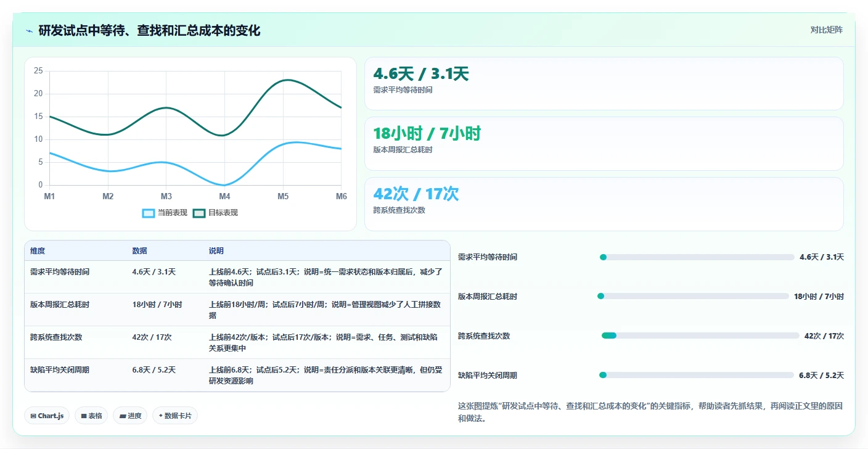Click 跨系统查找次数 caption under the 42次 card
Screen dimensions: 868x449
coord(399,210)
